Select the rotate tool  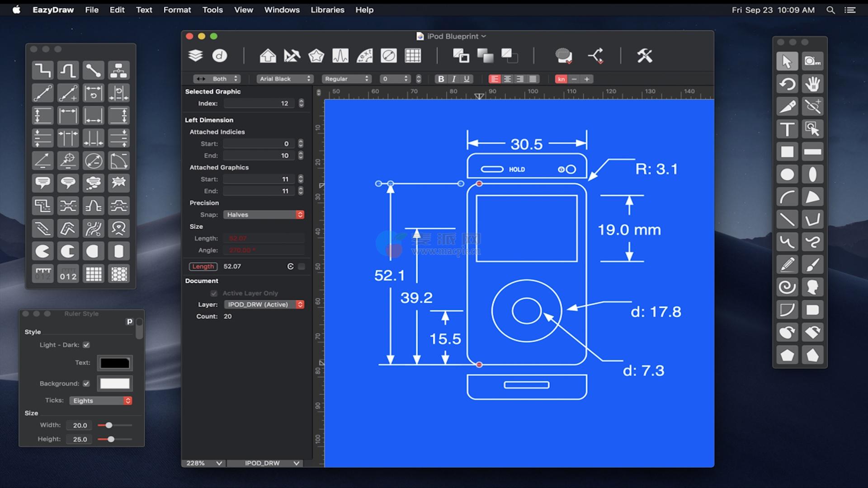787,84
